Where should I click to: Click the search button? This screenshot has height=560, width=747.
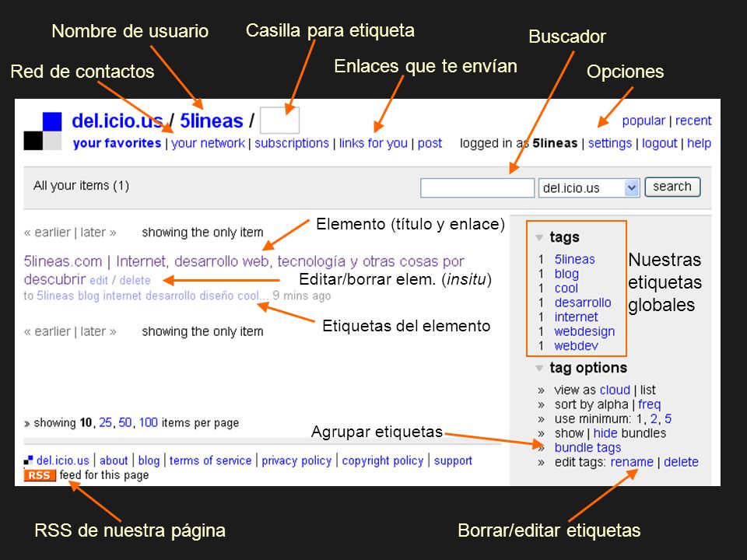(x=672, y=187)
